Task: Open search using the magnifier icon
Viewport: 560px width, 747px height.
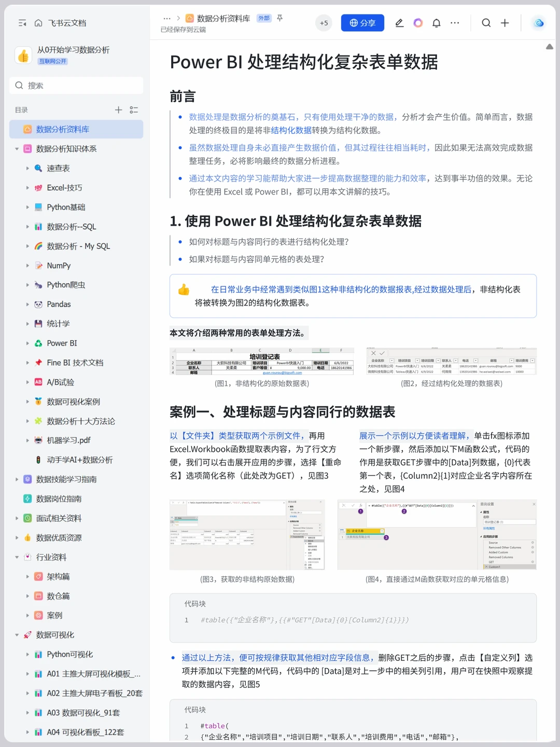Action: pyautogui.click(x=485, y=23)
